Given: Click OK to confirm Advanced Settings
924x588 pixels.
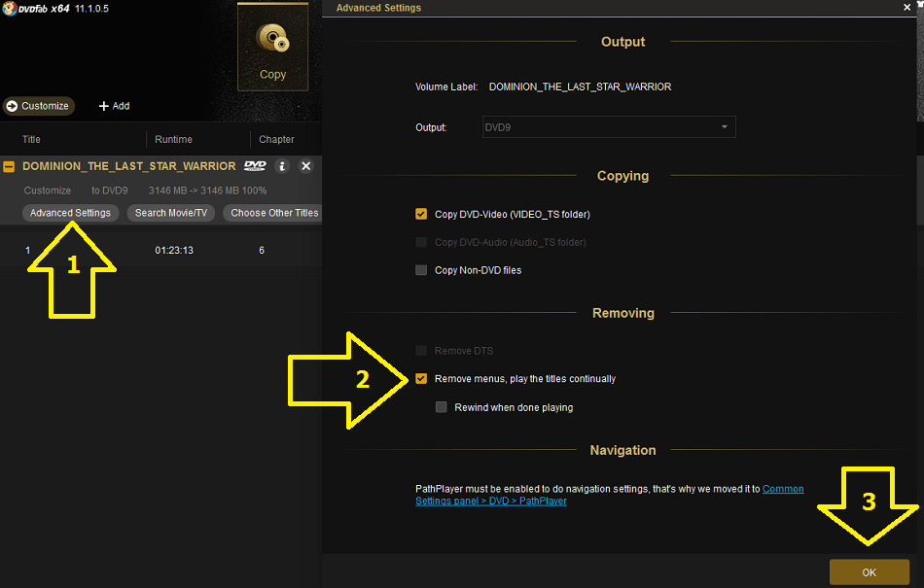Looking at the screenshot, I should pyautogui.click(x=870, y=572).
